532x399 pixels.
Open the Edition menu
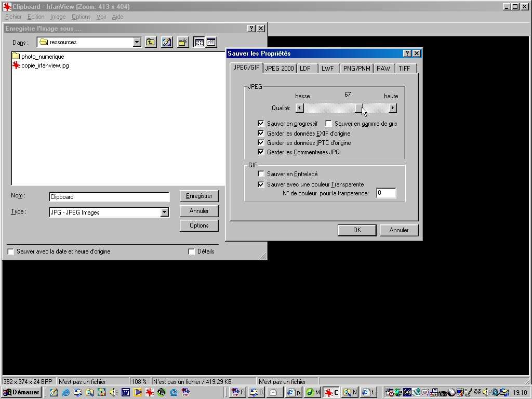tap(36, 17)
